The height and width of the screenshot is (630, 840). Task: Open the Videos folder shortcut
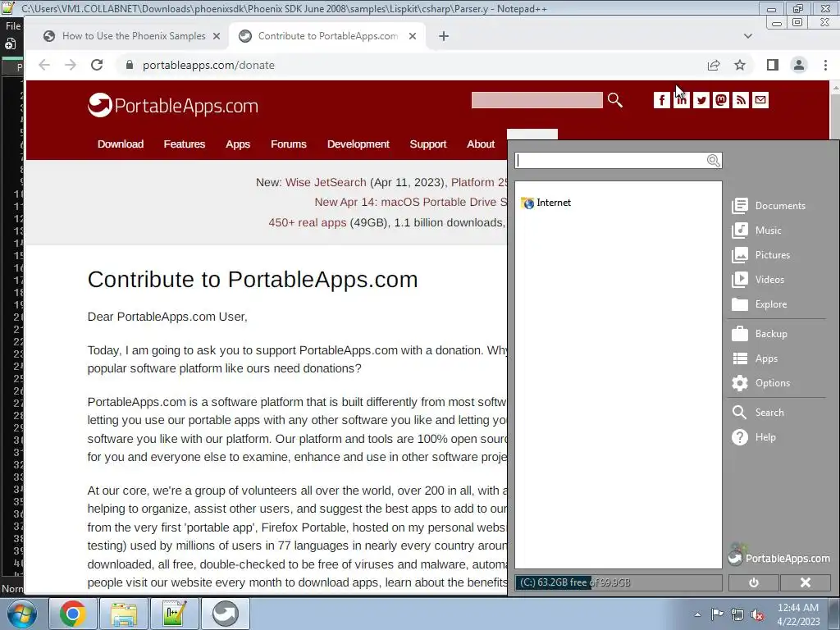tap(758, 280)
